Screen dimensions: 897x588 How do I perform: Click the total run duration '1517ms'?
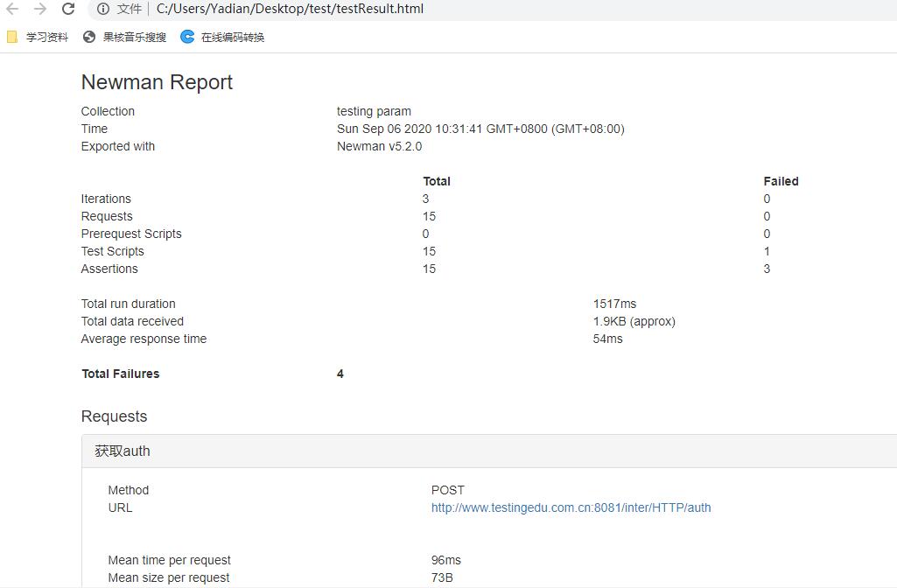(x=614, y=304)
